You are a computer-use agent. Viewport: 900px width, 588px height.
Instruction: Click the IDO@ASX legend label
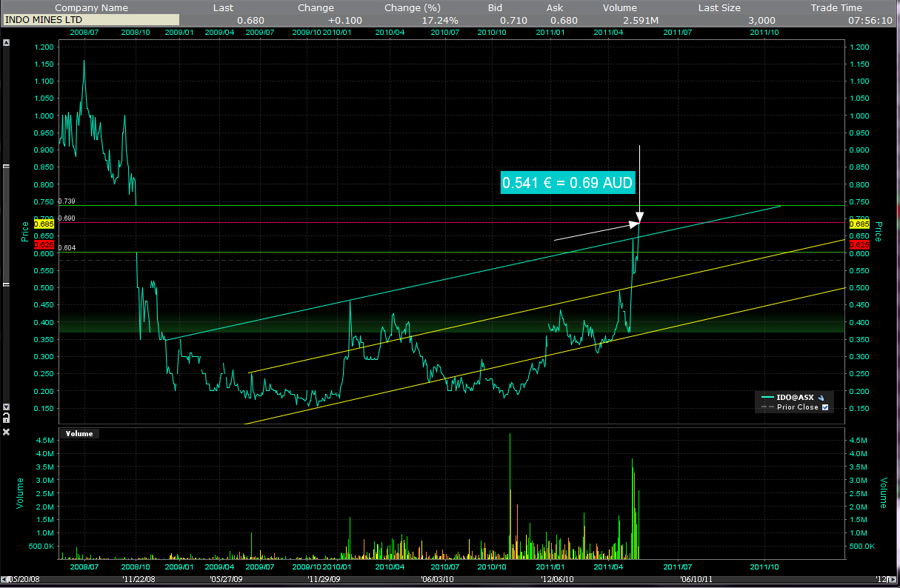point(794,398)
